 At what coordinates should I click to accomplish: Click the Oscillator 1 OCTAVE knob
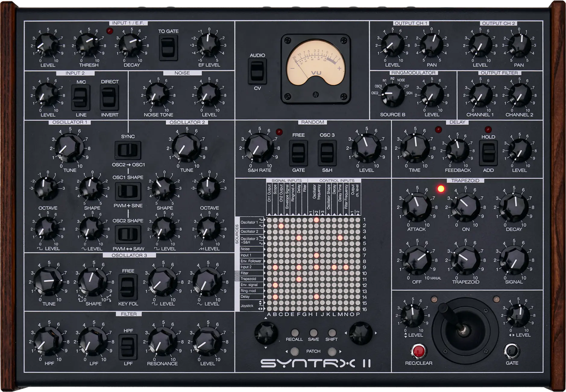(x=46, y=188)
